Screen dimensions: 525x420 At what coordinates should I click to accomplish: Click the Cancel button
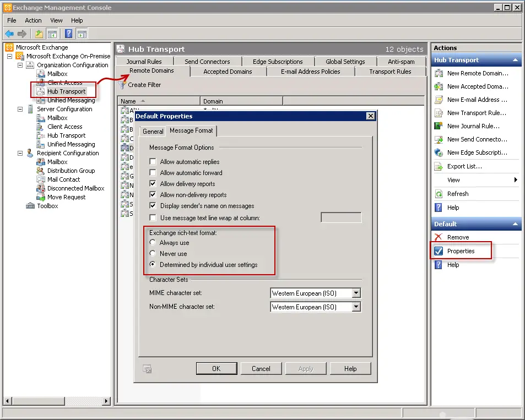pyautogui.click(x=261, y=369)
